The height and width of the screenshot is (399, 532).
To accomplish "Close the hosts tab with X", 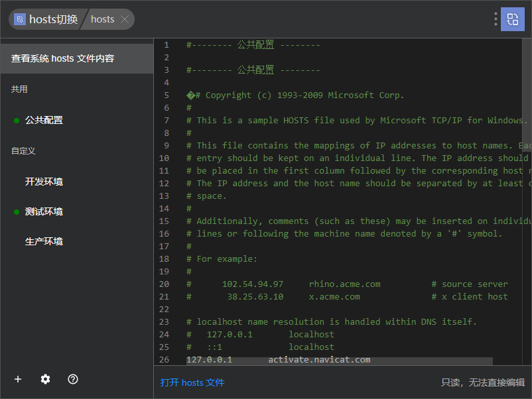I will 125,19.
